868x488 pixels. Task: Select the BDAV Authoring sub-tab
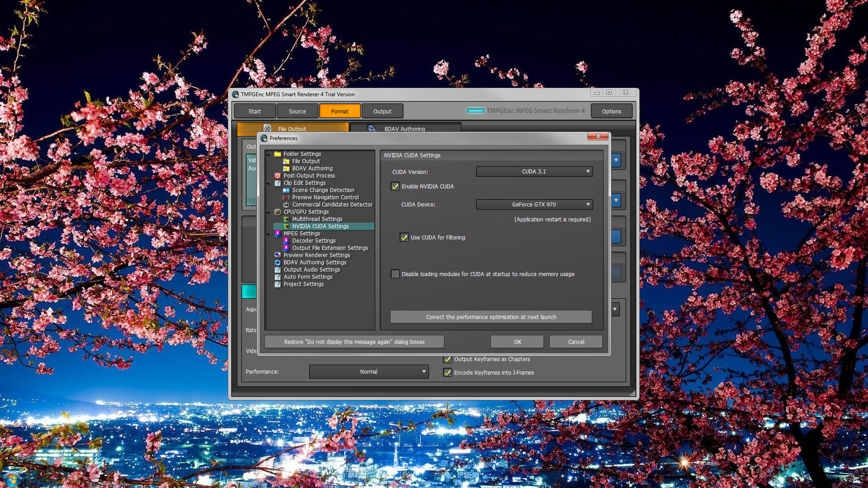pos(405,128)
